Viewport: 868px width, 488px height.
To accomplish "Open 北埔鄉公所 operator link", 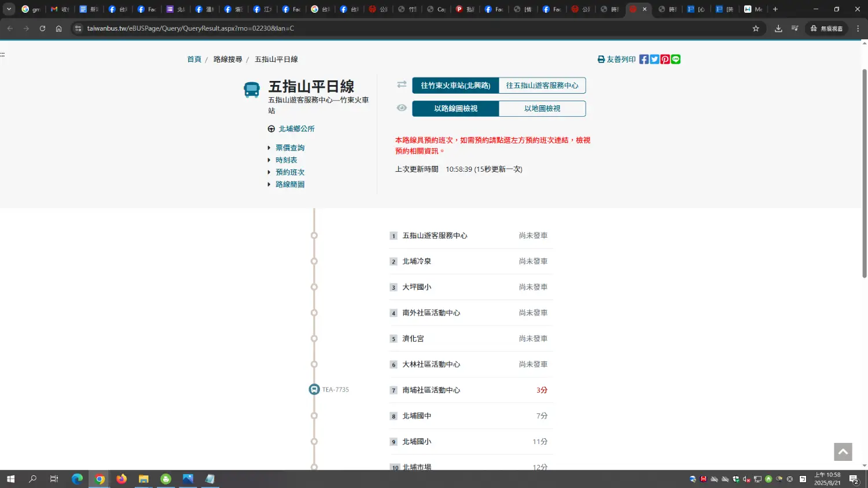I will click(296, 129).
